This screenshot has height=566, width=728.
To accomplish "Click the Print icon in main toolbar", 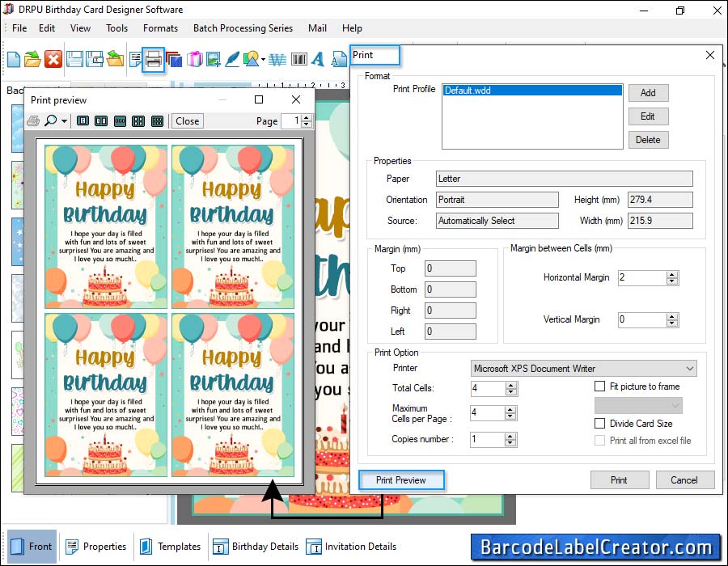I will point(153,59).
